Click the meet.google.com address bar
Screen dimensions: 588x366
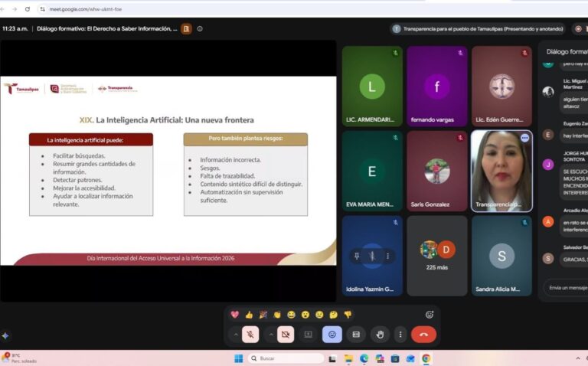point(86,9)
